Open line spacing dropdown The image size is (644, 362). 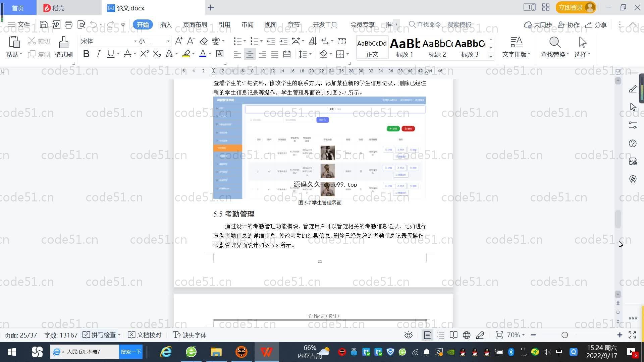click(x=310, y=54)
